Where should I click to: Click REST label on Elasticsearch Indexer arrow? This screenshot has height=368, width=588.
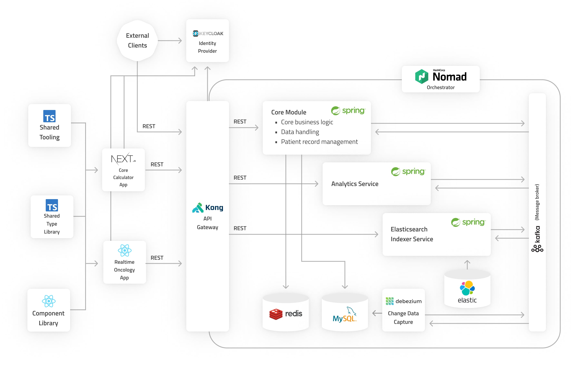[x=240, y=228]
